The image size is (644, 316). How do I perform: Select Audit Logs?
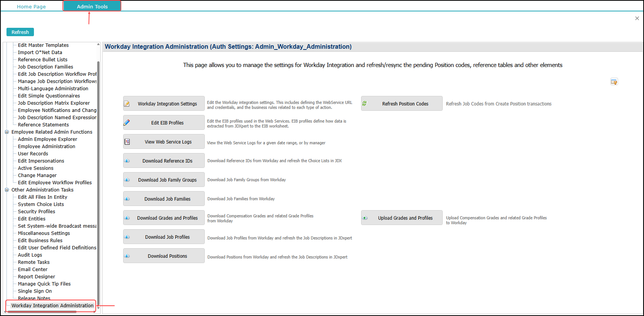pos(30,255)
